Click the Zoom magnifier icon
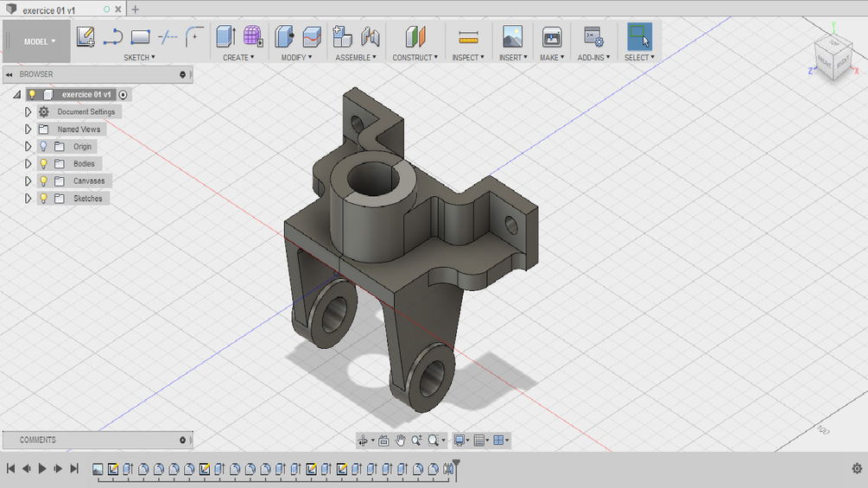 click(x=416, y=440)
